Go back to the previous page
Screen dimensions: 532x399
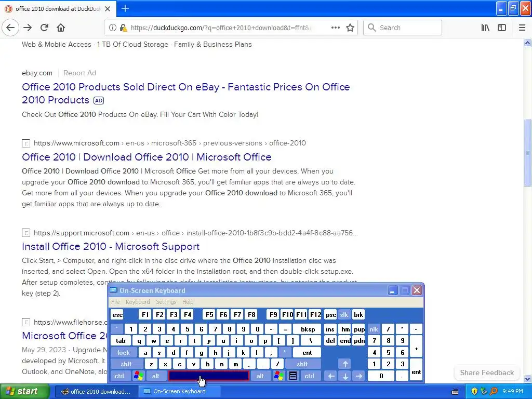[10, 28]
